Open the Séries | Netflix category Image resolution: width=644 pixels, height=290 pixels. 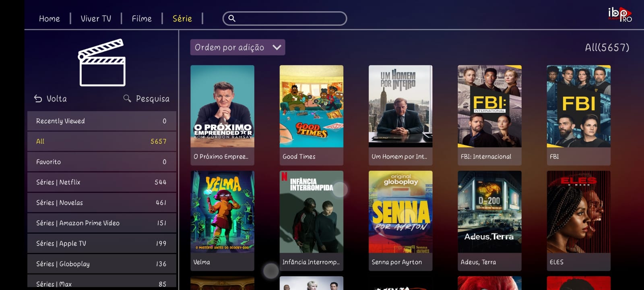pos(102,182)
